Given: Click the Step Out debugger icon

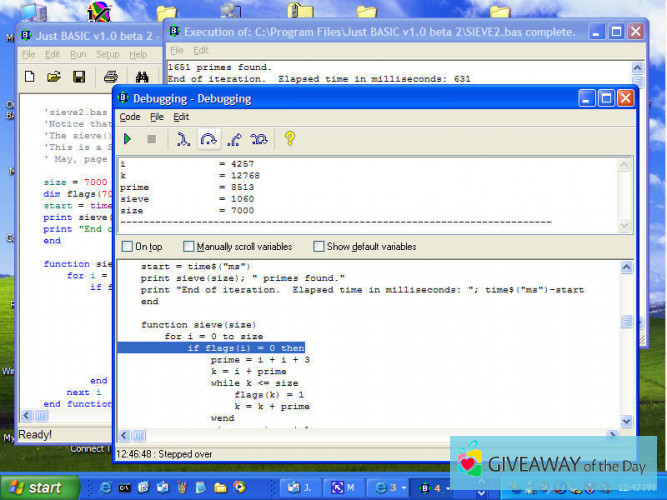Looking at the screenshot, I should [234, 139].
